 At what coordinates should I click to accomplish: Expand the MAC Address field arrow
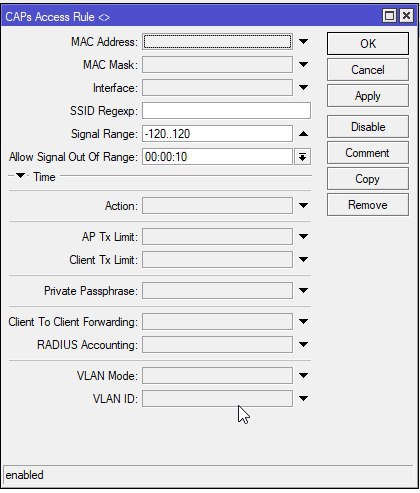pyautogui.click(x=303, y=42)
